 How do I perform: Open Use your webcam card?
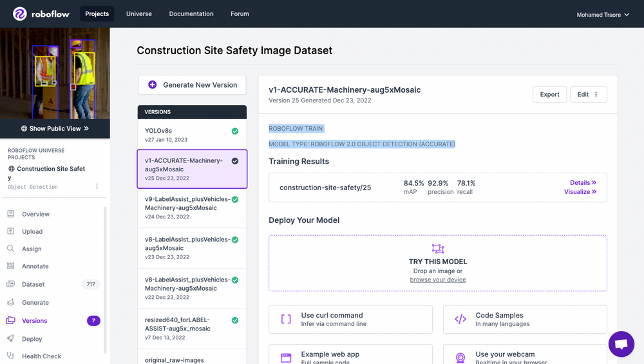tap(525, 354)
